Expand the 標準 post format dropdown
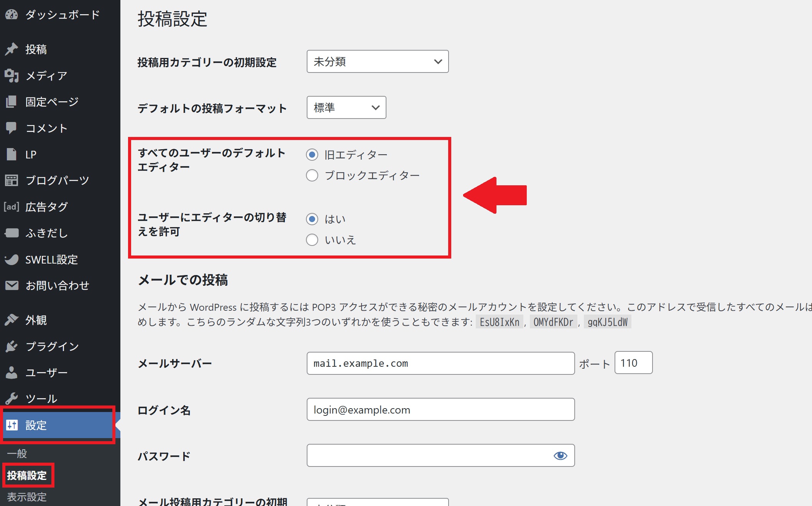 (346, 107)
